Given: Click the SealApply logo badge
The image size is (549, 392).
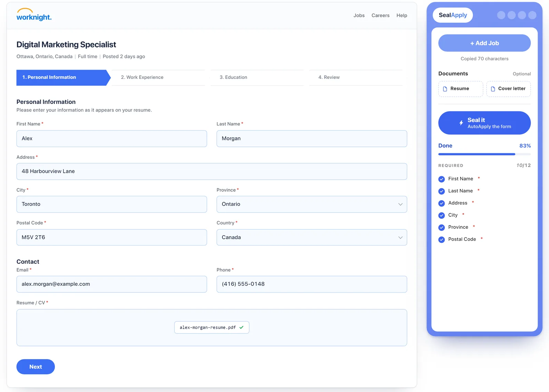Looking at the screenshot, I should coord(453,15).
